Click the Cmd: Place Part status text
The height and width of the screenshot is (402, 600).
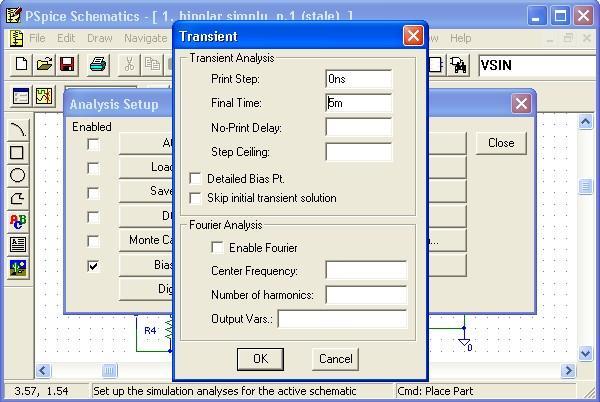point(435,391)
